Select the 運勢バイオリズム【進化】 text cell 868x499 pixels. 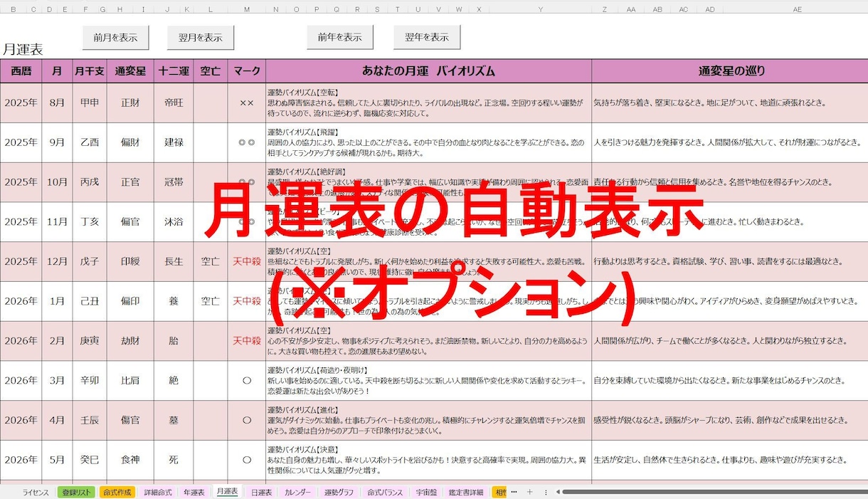tap(428, 420)
